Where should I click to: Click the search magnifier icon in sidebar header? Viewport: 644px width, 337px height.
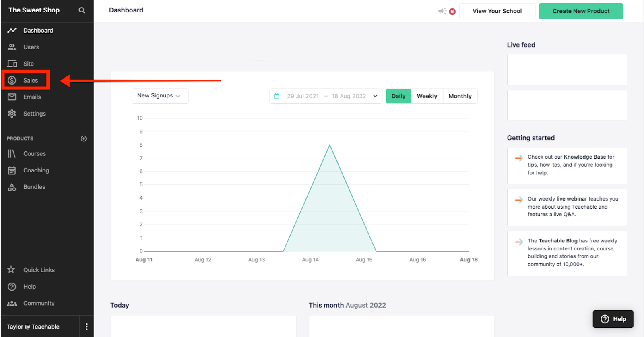pyautogui.click(x=82, y=10)
